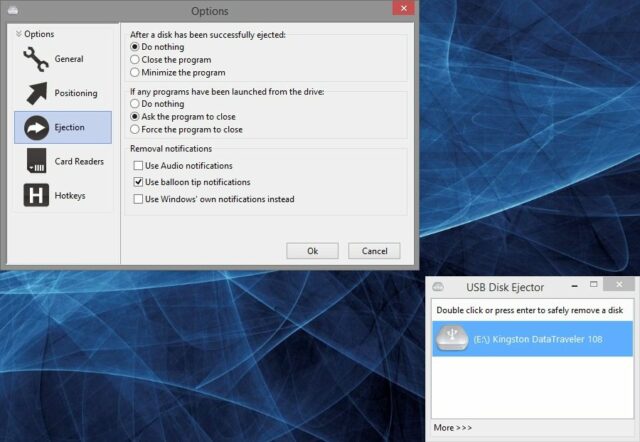The height and width of the screenshot is (442, 640).
Task: Click USB Disk Ejector title bar icon
Action: click(x=438, y=287)
